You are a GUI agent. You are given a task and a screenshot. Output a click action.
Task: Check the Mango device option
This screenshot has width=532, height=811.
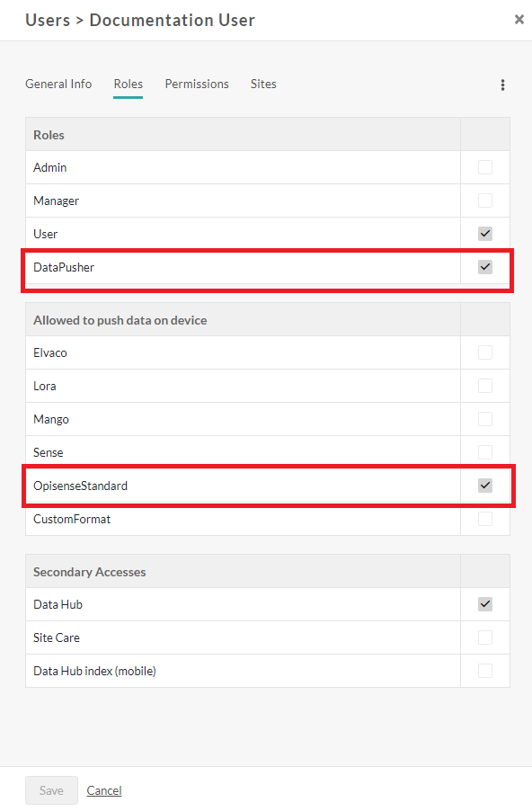pos(484,418)
